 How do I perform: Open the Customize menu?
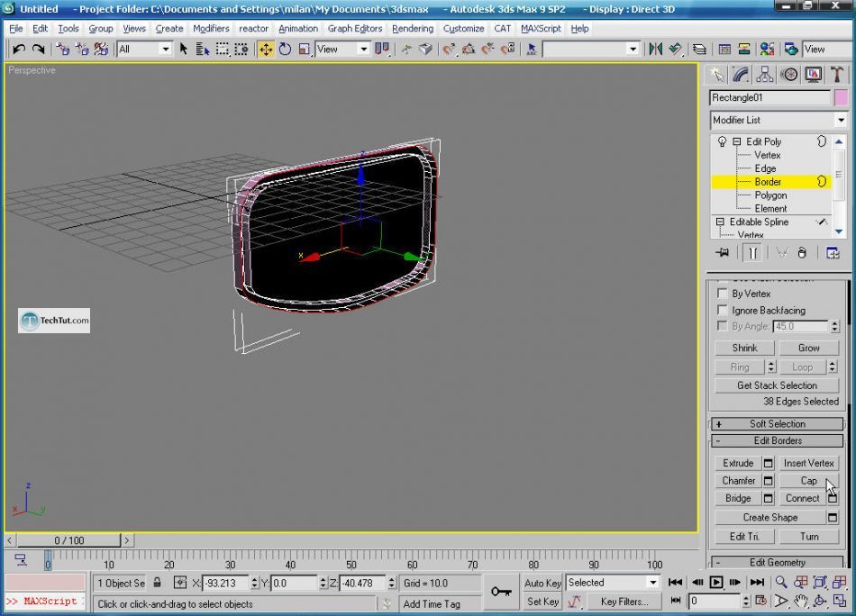(x=463, y=29)
